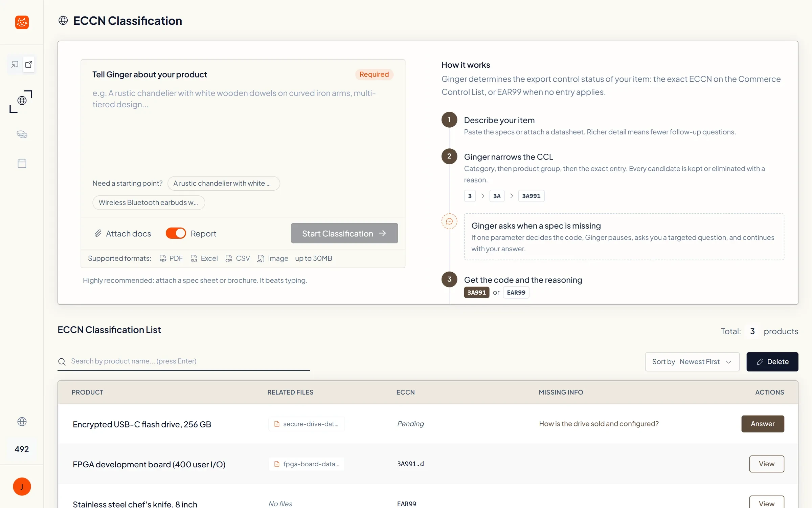This screenshot has width=812, height=508.
Task: Open the fpga-board-data... file chip
Action: coord(307,464)
